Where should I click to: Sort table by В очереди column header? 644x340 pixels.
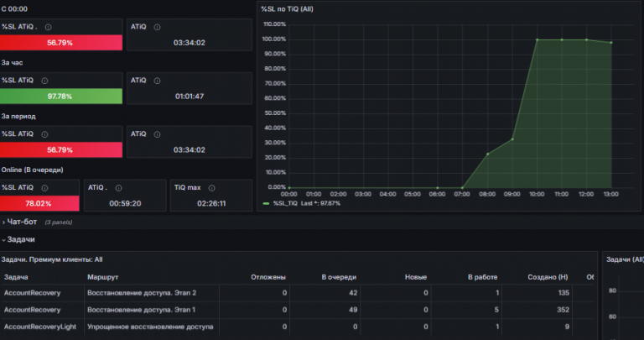click(339, 277)
